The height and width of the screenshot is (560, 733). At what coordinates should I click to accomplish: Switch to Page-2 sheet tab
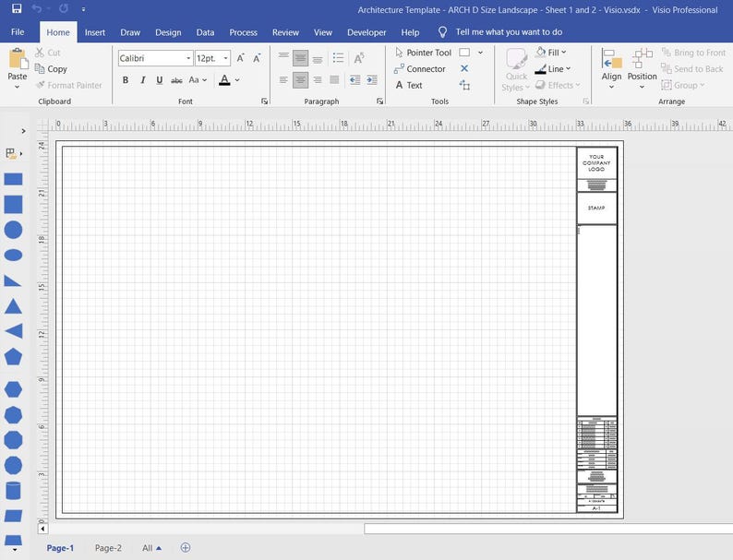pos(108,548)
